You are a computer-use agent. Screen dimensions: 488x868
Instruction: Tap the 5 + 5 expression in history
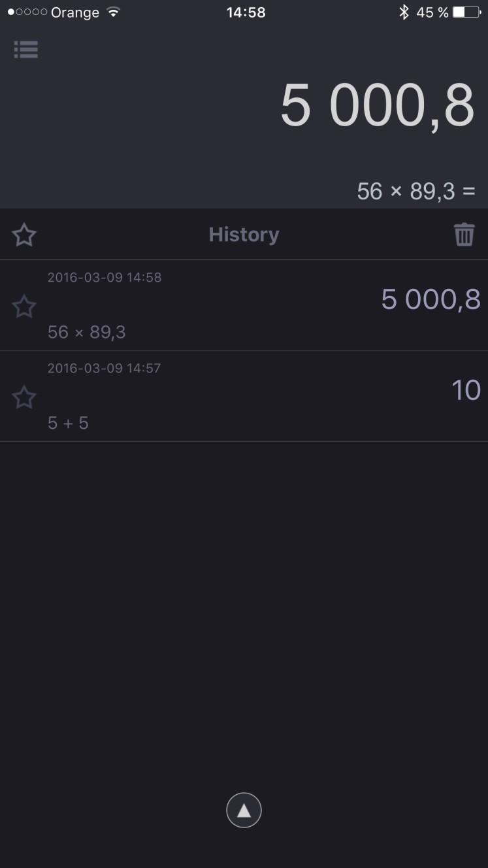(68, 423)
